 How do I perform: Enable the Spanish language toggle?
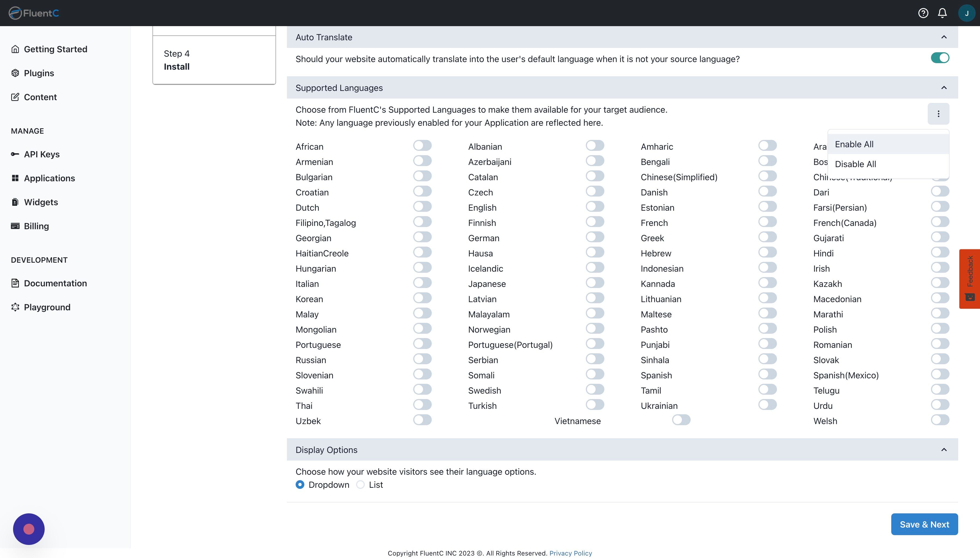(x=767, y=375)
